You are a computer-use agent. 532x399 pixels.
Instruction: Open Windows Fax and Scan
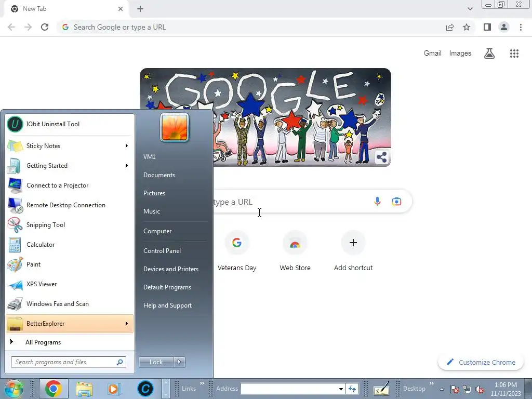point(70,303)
